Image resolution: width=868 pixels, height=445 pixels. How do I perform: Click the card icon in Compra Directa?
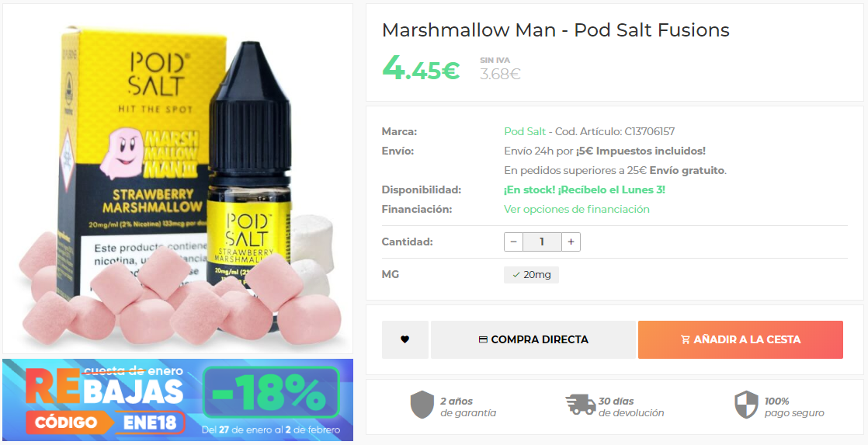click(483, 339)
